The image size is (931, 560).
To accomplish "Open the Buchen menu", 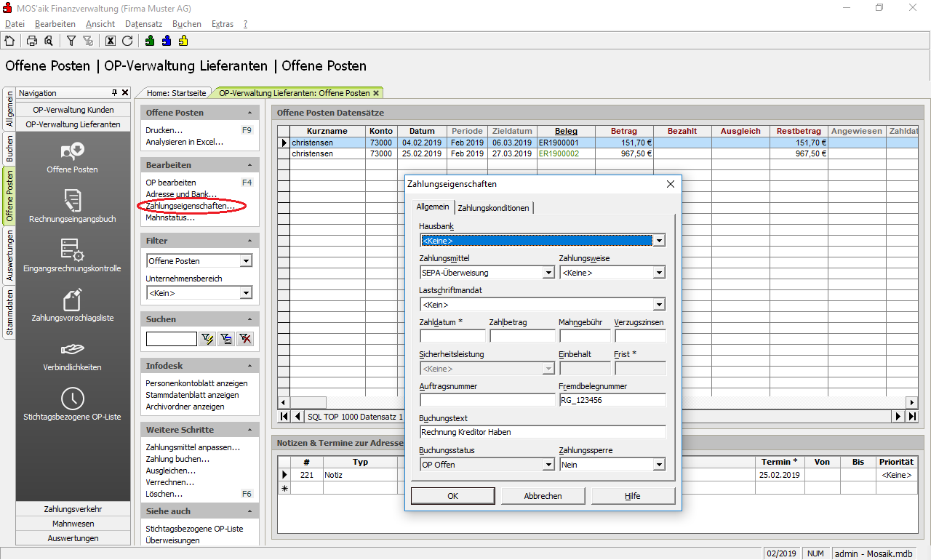I will 186,24.
